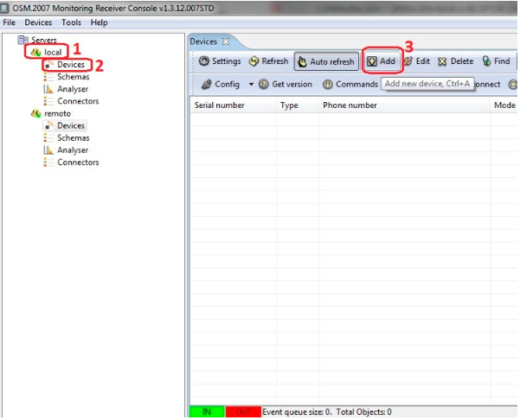520x420 pixels.
Task: Open device Settings from toolbar
Action: [x=220, y=61]
